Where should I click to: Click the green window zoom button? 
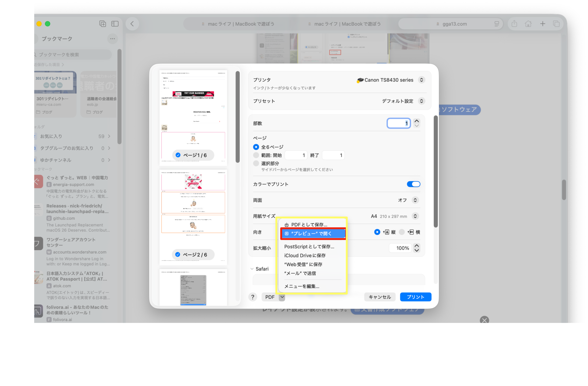pyautogui.click(x=47, y=24)
